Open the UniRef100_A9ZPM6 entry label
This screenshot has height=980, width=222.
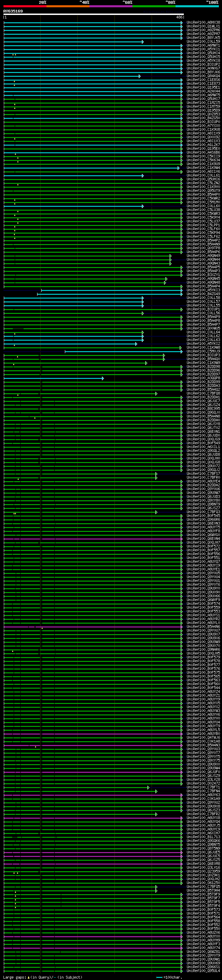pos(203,30)
